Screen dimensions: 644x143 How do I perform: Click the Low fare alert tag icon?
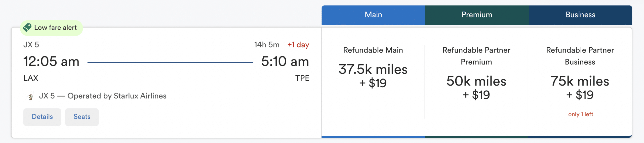coord(27,27)
